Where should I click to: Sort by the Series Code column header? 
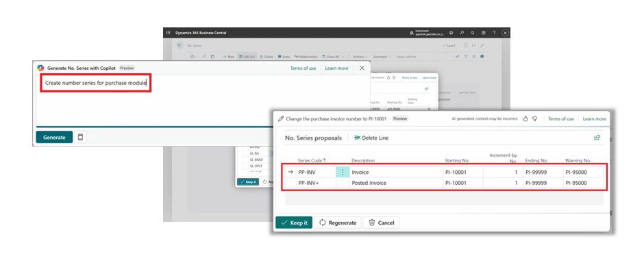pos(312,160)
